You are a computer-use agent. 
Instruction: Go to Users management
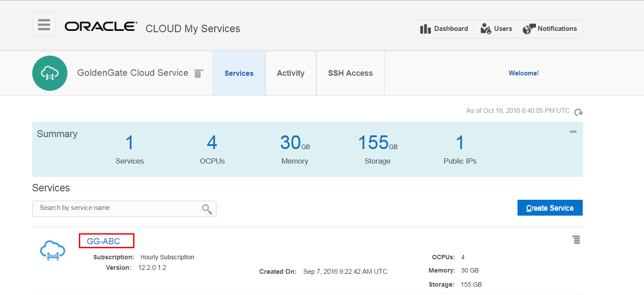(x=496, y=29)
